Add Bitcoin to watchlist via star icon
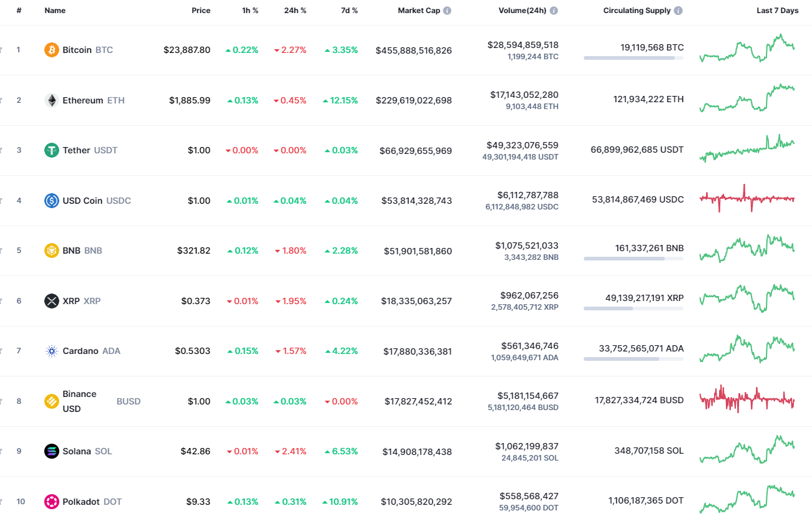Image resolution: width=812 pixels, height=521 pixels. click(2, 50)
